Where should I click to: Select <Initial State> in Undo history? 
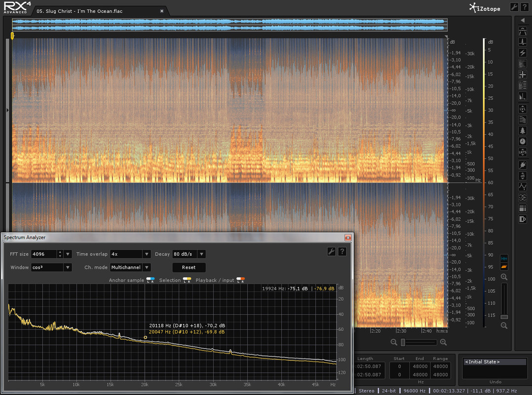(x=483, y=362)
